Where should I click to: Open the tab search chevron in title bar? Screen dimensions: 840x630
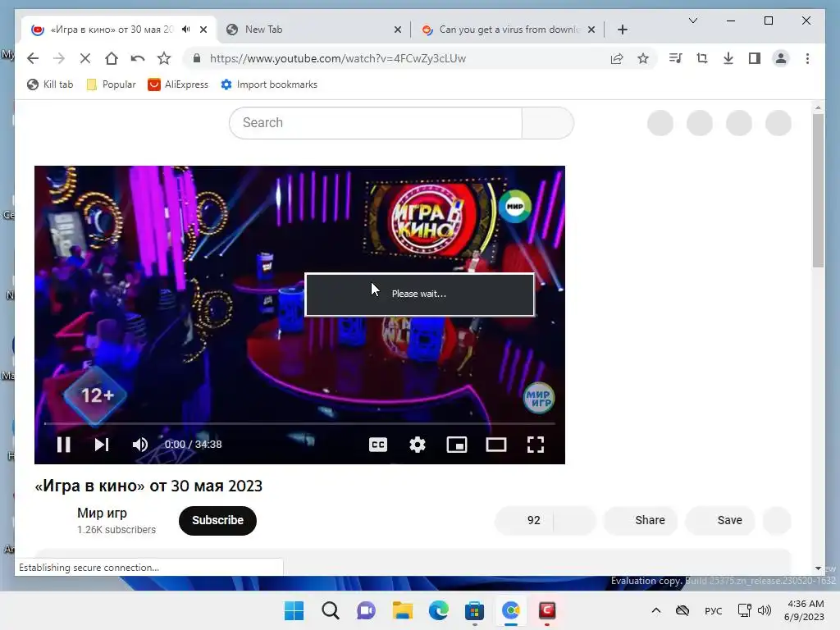692,21
